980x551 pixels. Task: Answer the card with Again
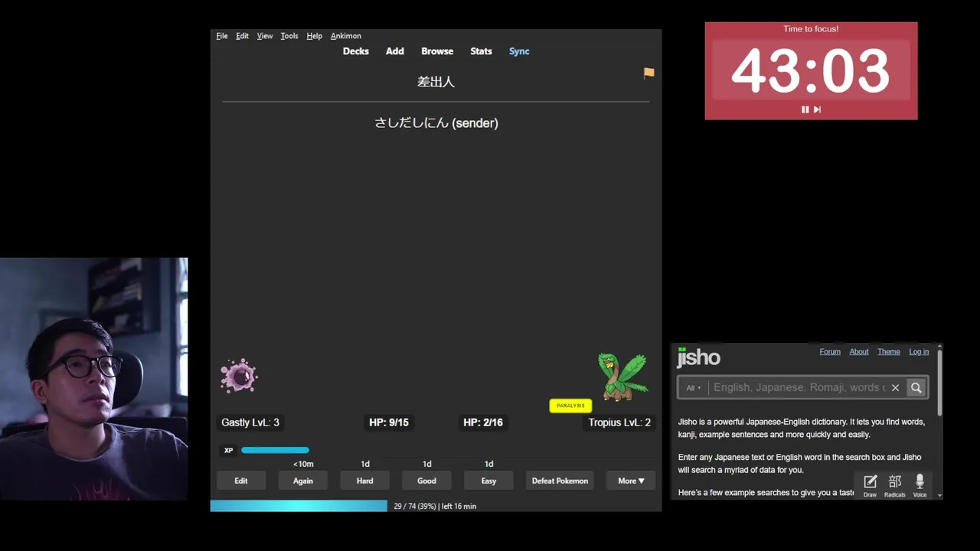303,481
